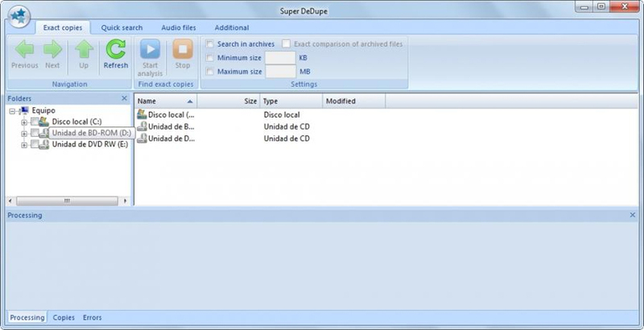The width and height of the screenshot is (644, 330).
Task: Sort by Type column header
Action: 291,101
